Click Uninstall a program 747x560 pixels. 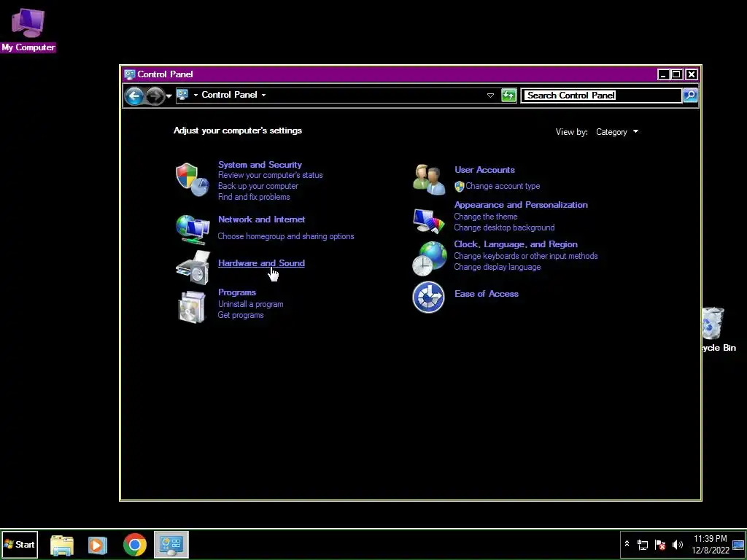coord(251,304)
